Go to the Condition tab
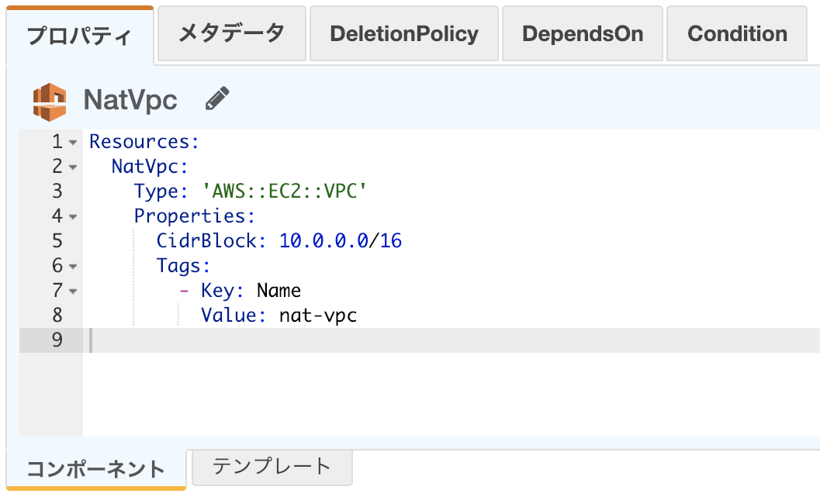The height and width of the screenshot is (504, 820). coord(737,34)
